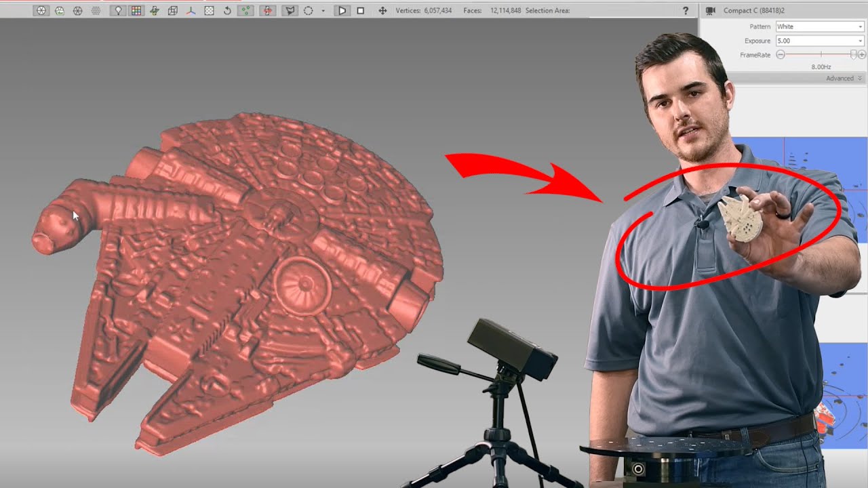Click the Selection Area label
This screenshot has height=488, width=868.
[x=548, y=11]
